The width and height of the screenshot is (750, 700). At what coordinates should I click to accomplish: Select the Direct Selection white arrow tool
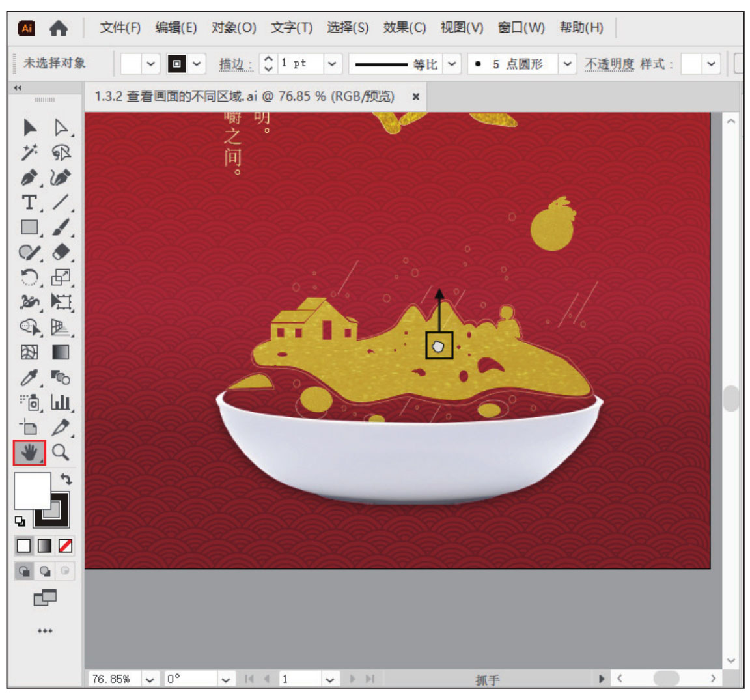(61, 127)
